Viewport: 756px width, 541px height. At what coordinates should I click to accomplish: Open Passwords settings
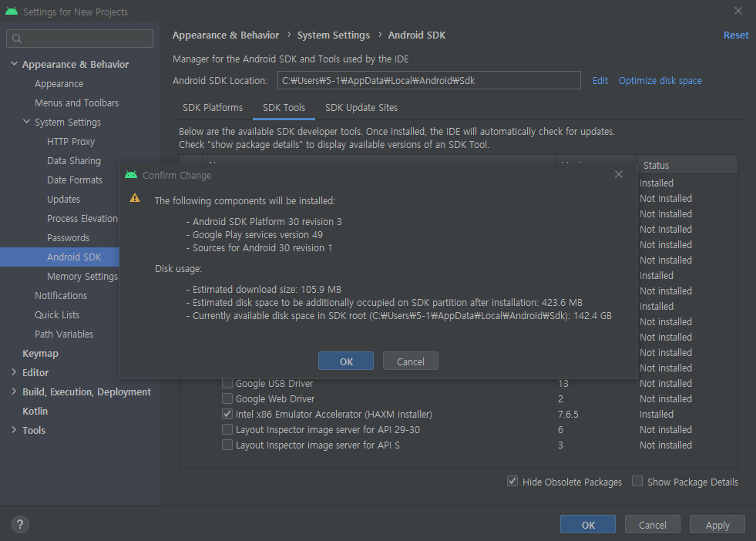click(68, 237)
